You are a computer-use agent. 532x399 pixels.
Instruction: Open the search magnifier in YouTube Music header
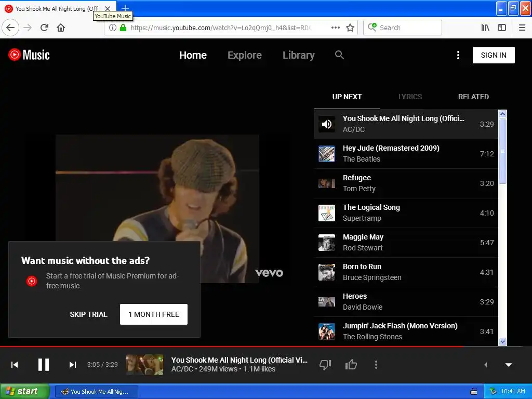(339, 55)
